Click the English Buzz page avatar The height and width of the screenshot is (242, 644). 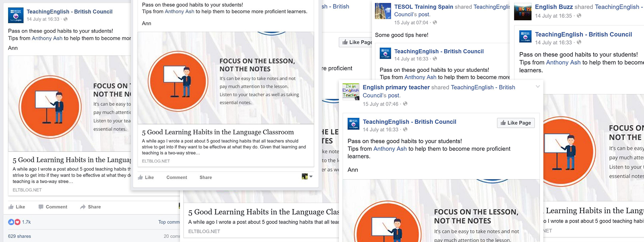tap(523, 12)
